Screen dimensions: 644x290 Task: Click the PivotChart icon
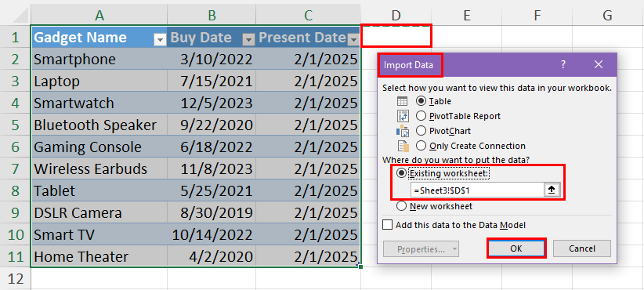[x=403, y=131]
